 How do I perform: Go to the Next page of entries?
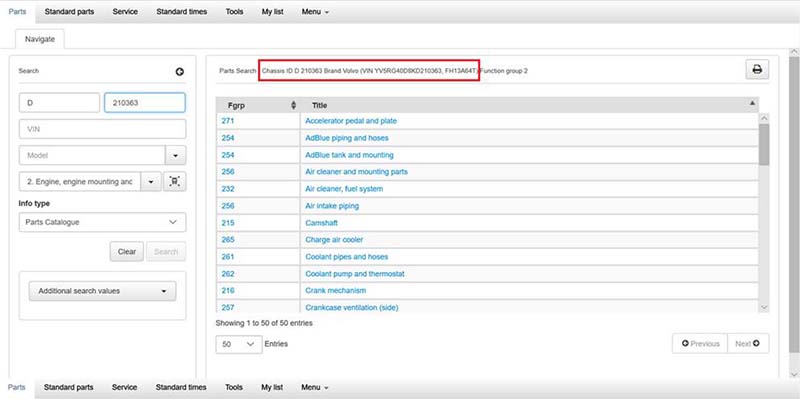point(748,343)
